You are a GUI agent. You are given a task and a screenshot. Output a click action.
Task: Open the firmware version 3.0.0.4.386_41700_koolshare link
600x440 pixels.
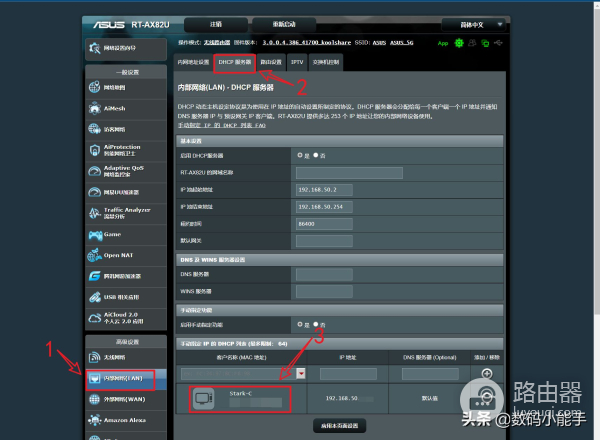307,42
